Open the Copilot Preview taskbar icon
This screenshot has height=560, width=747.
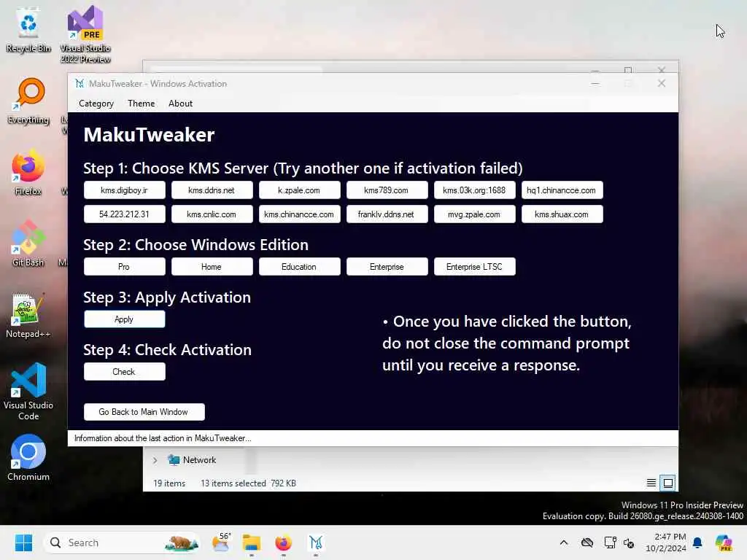(724, 542)
